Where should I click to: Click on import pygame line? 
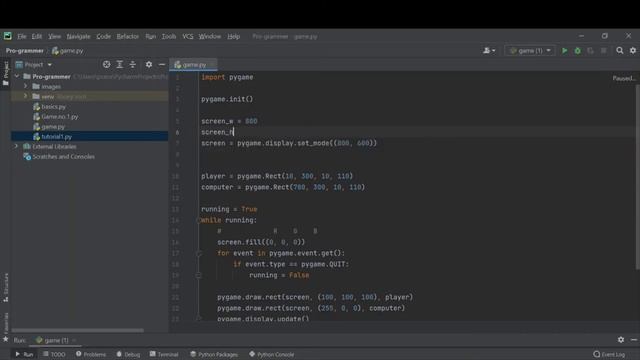point(227,77)
